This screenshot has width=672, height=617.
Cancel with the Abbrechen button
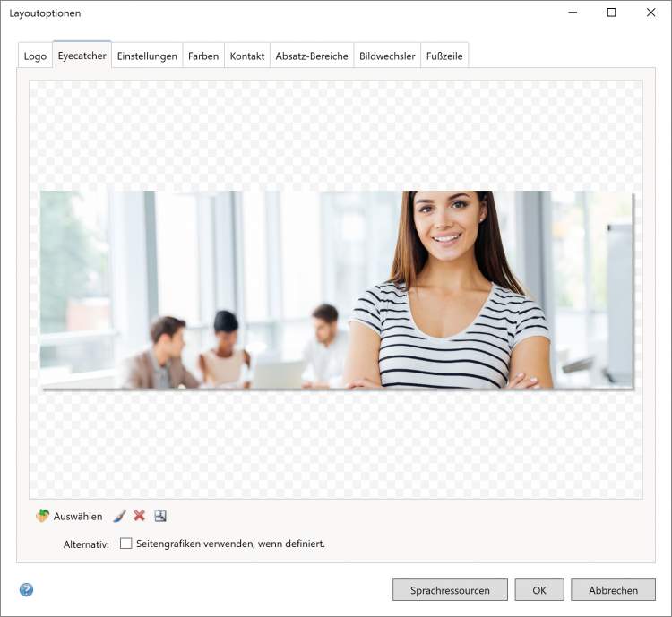613,590
